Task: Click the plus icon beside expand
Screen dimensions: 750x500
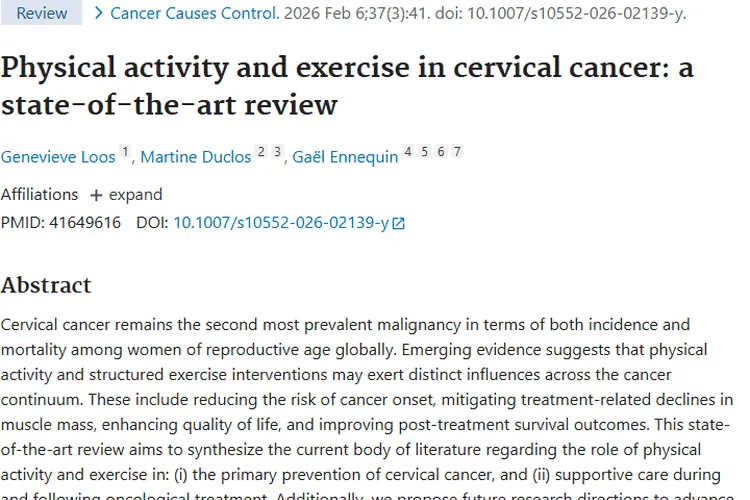Action: [96, 195]
